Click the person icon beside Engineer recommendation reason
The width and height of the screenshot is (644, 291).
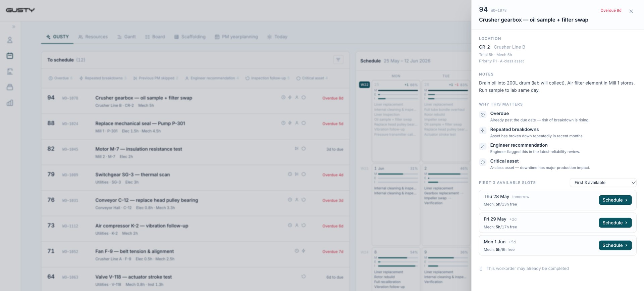point(483,146)
